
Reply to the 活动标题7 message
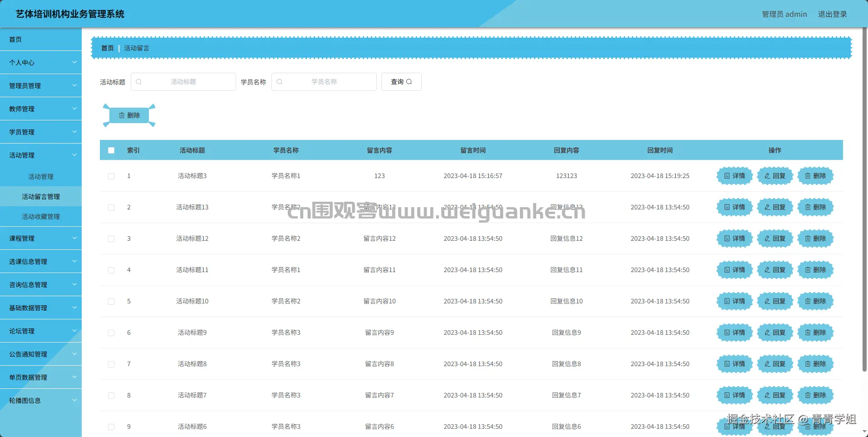[775, 395]
